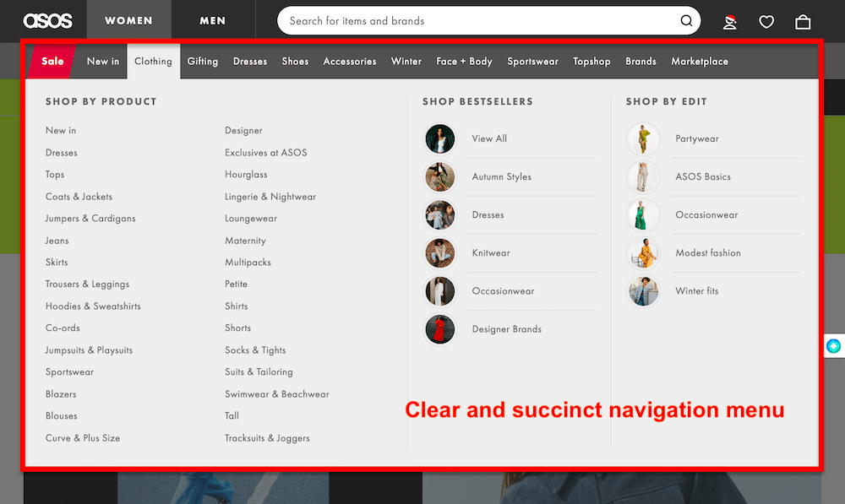Open the Multipacks link
Screen dimensions: 845x504
248,263
